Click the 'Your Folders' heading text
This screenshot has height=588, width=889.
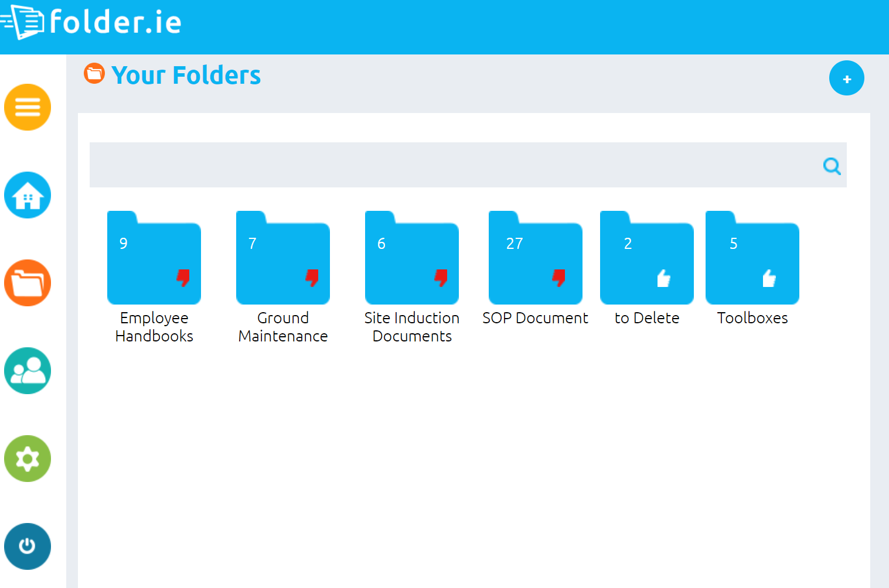coord(186,76)
